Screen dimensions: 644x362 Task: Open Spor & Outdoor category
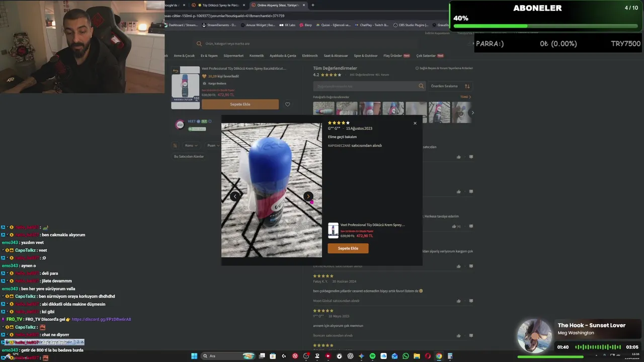coord(366,56)
